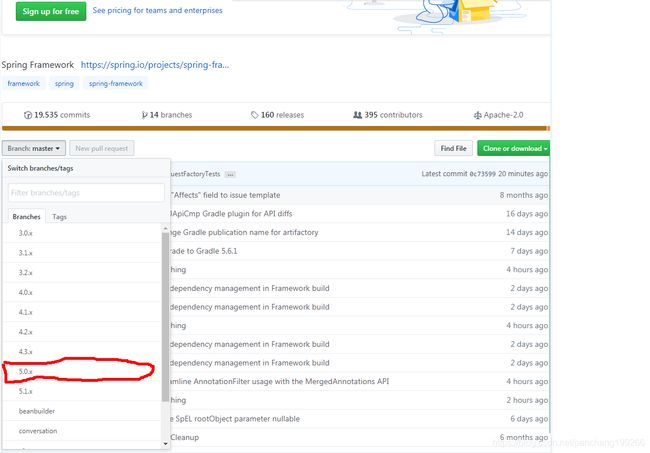Image resolution: width=650 pixels, height=453 pixels.
Task: Click the 14 days ago timestamp
Action: point(527,232)
